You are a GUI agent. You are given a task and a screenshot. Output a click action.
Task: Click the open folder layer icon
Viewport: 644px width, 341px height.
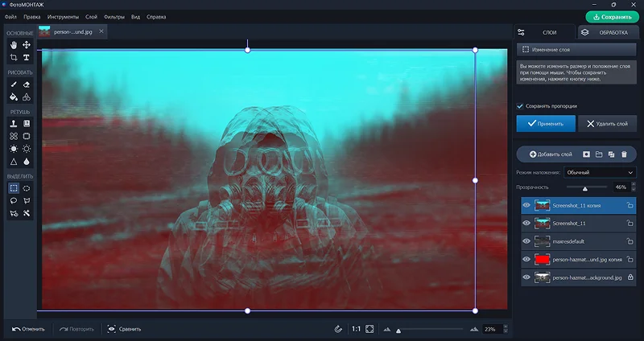click(599, 154)
